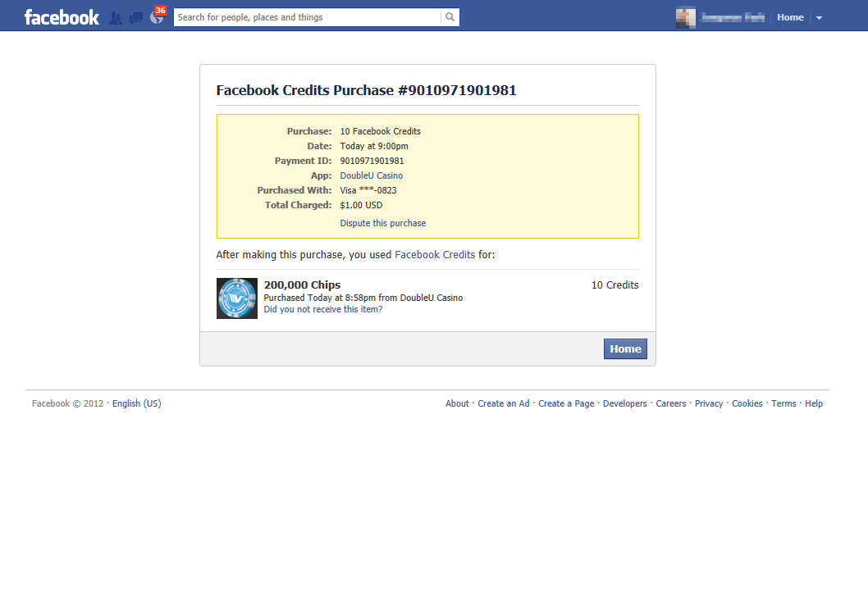The height and width of the screenshot is (601, 868).
Task: Select the Visa ***-0823 text
Action: tap(368, 190)
